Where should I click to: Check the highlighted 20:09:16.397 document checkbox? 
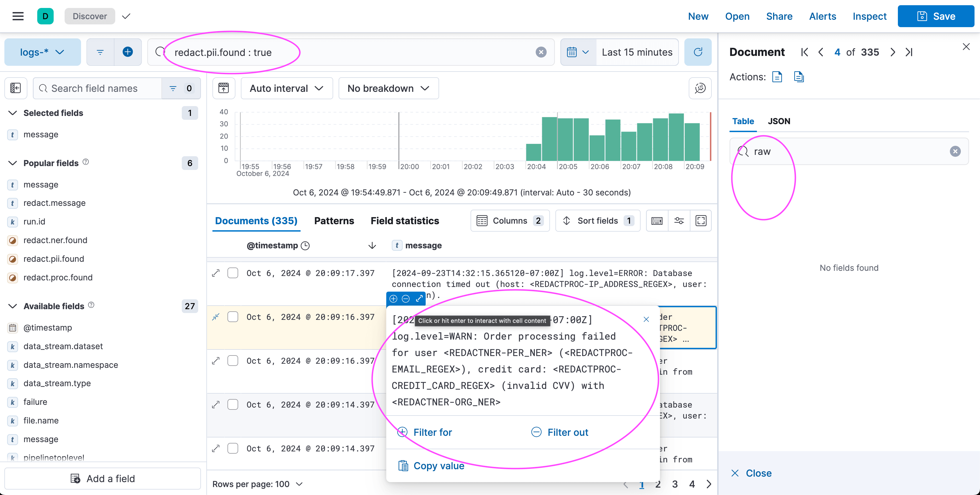point(233,316)
